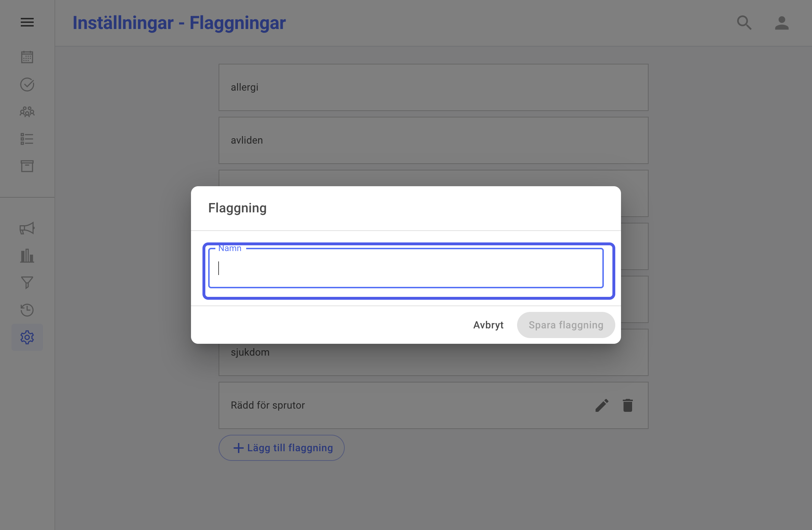
Task: Click the search magnifier icon
Action: point(744,23)
